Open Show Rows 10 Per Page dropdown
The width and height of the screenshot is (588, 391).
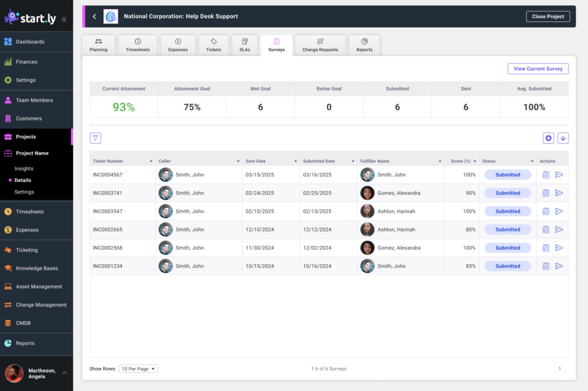(x=138, y=369)
